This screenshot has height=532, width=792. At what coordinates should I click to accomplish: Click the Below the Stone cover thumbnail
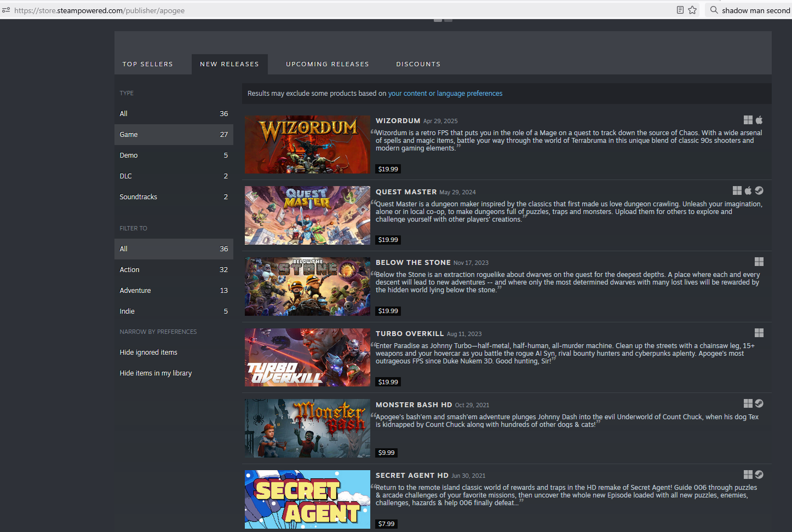coord(307,286)
